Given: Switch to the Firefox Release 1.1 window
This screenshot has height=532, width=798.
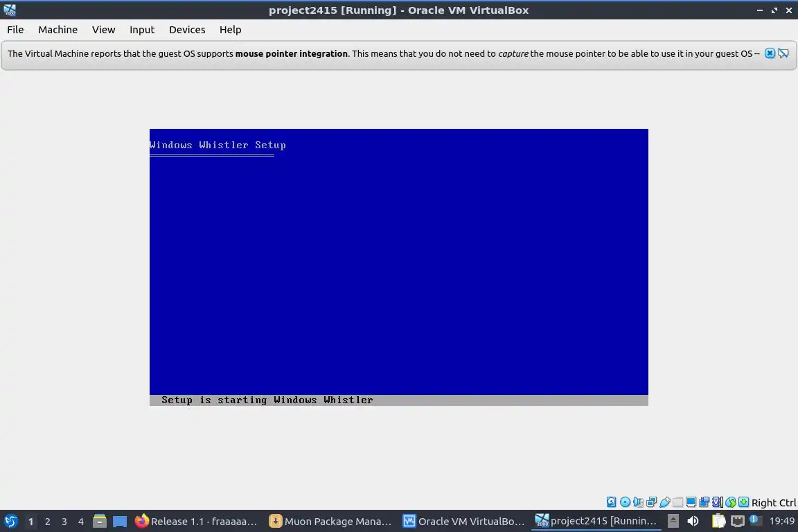Looking at the screenshot, I should [197, 522].
